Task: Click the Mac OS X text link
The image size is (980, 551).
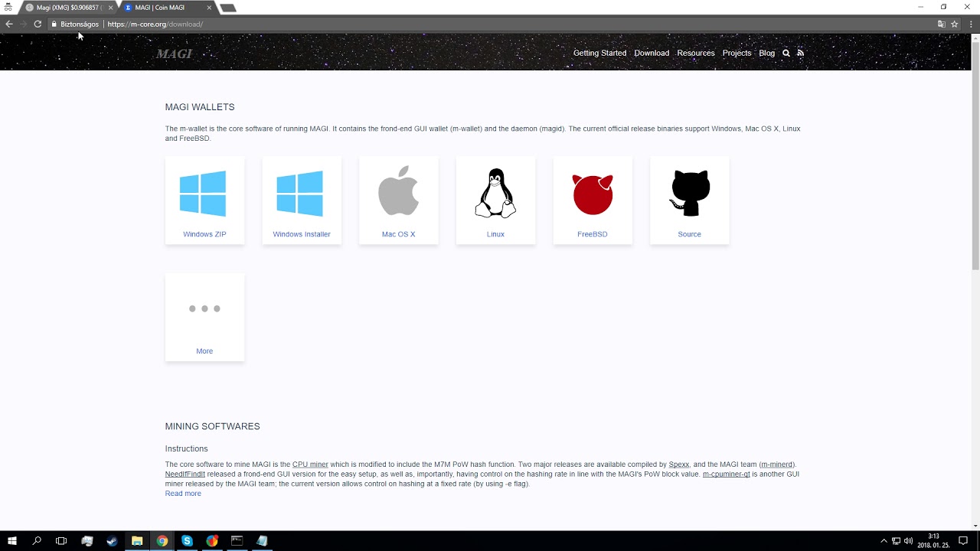Action: pyautogui.click(x=398, y=234)
